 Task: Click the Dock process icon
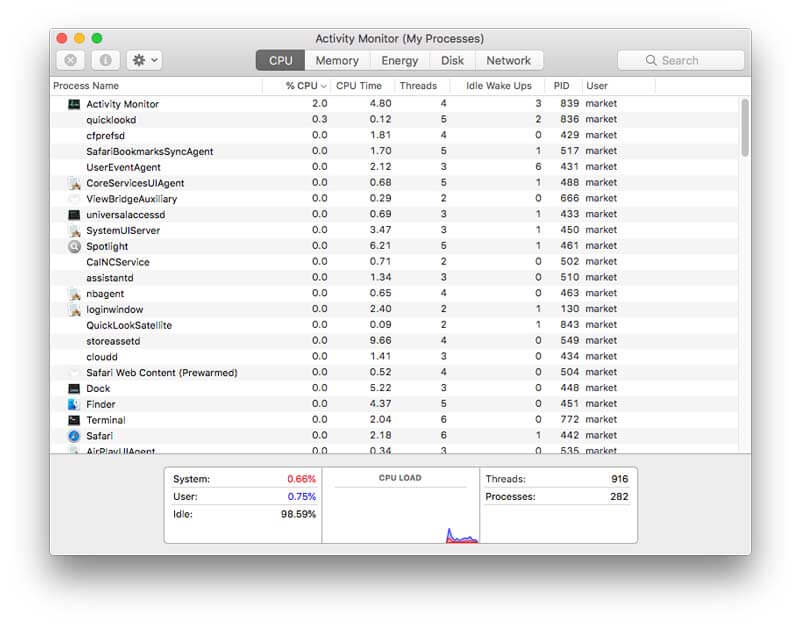74,388
